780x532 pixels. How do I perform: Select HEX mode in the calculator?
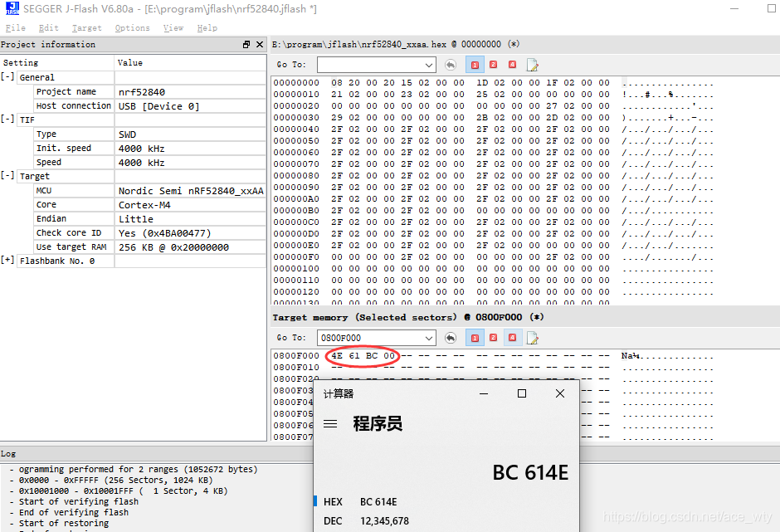[333, 501]
